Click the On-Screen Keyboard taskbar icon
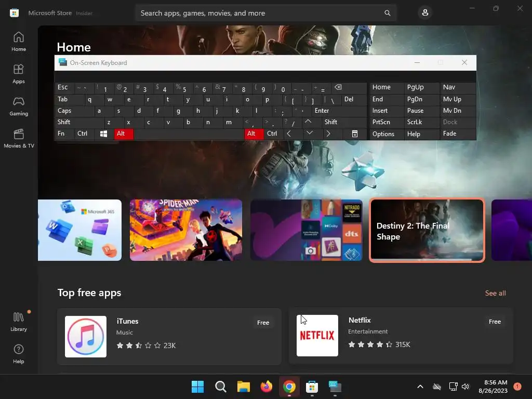The height and width of the screenshot is (399, 532). click(335, 387)
